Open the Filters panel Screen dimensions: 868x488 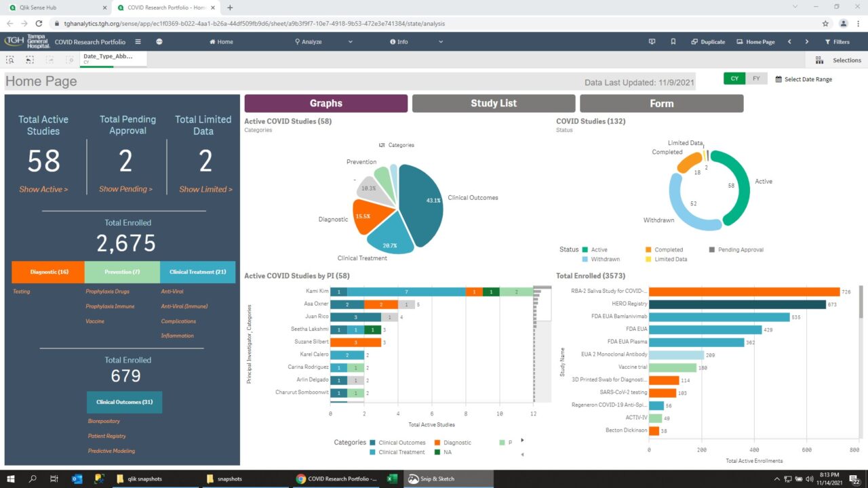(x=838, y=42)
